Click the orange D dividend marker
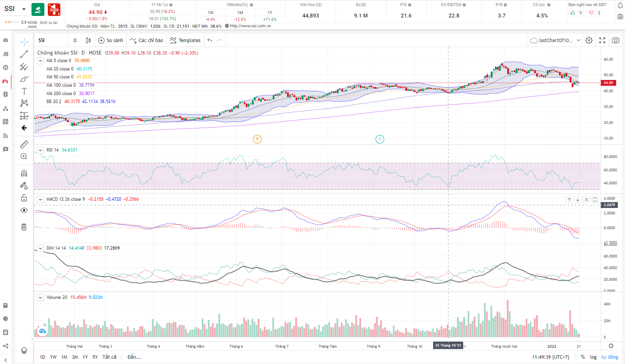This screenshot has height=364, width=625. tap(257, 139)
